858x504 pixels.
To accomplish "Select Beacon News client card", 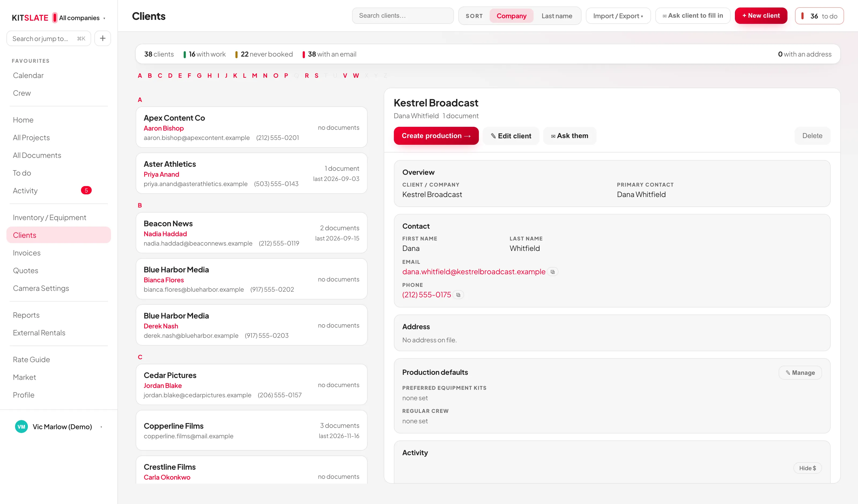I will [x=252, y=233].
